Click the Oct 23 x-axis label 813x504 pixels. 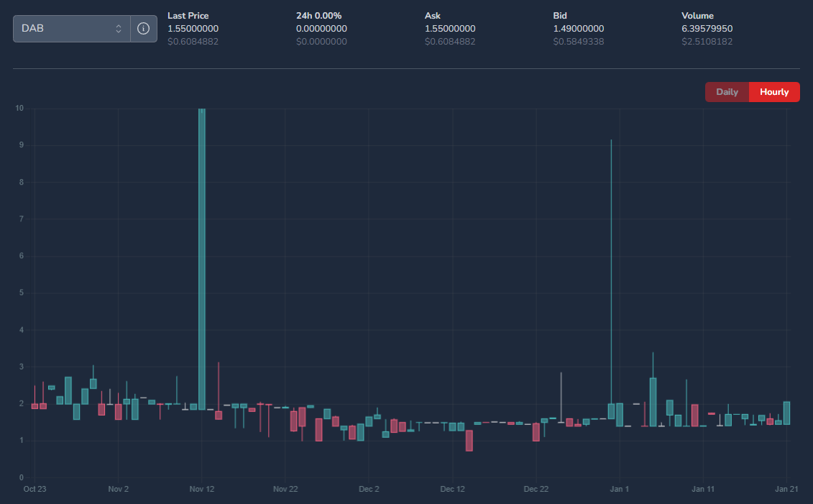click(x=35, y=489)
